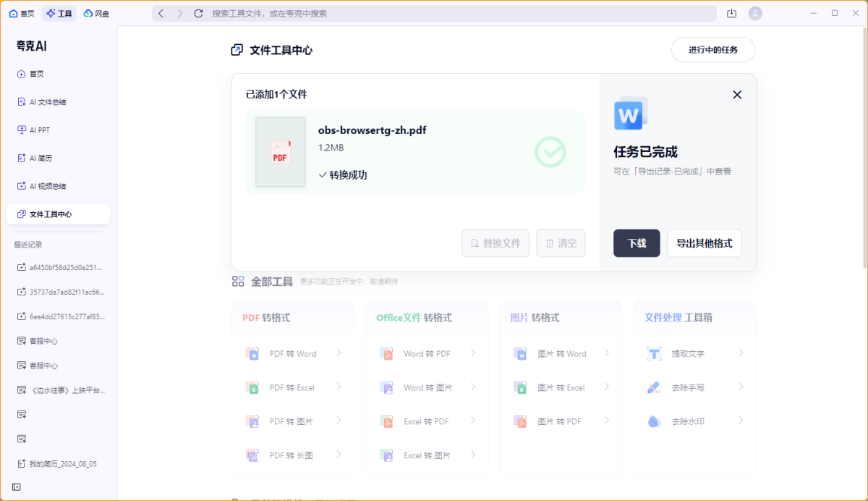868x501 pixels.
Task: Go back with the back arrow
Action: (161, 13)
